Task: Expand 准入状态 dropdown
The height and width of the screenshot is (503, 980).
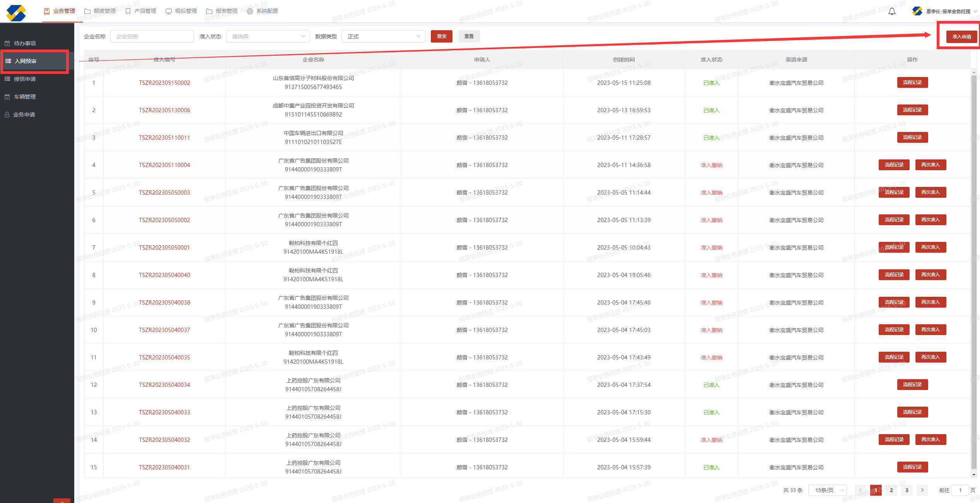Action: 267,36
